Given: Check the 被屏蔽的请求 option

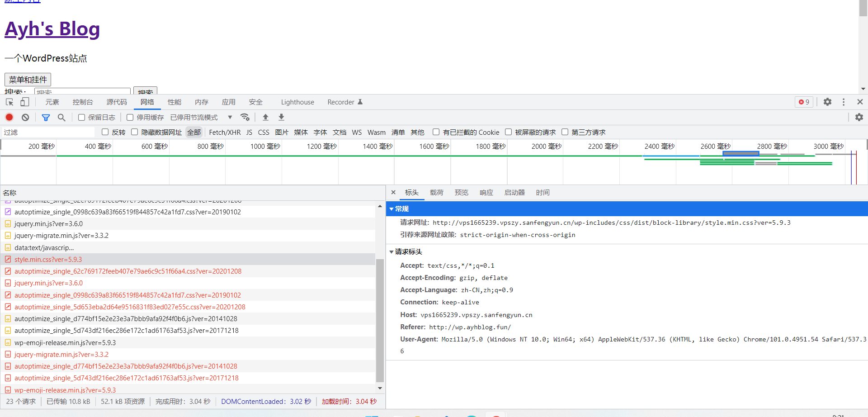Looking at the screenshot, I should pos(508,132).
